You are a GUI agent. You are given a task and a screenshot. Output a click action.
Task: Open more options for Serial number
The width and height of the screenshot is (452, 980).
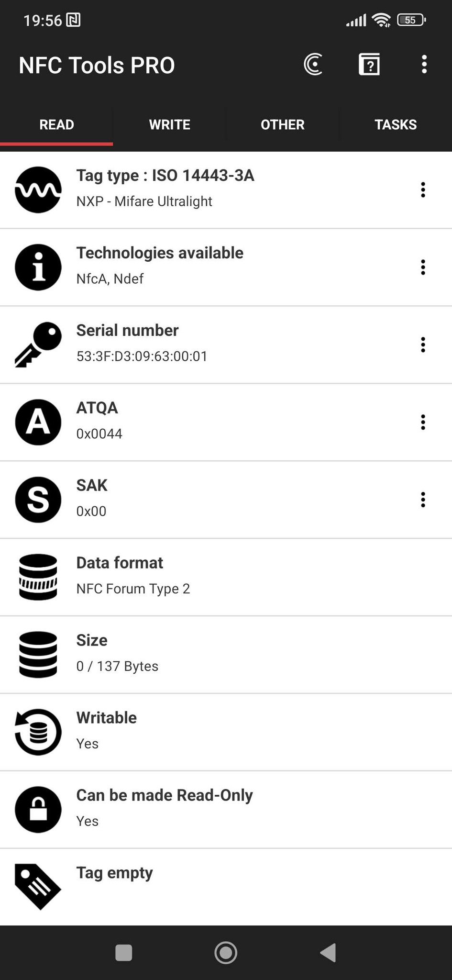pyautogui.click(x=423, y=345)
